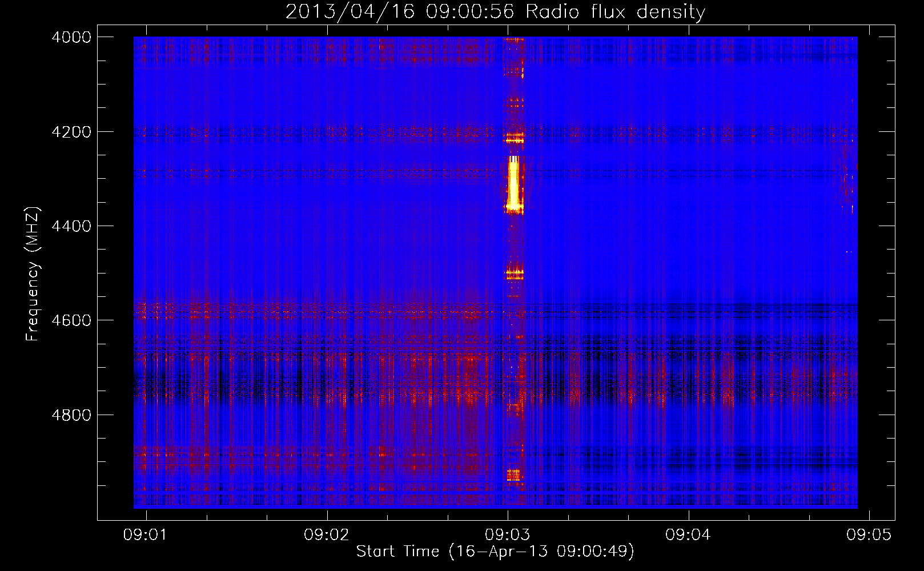Click the 4200 frequency tick label
Viewport: 924px width, 571px height.
71,132
